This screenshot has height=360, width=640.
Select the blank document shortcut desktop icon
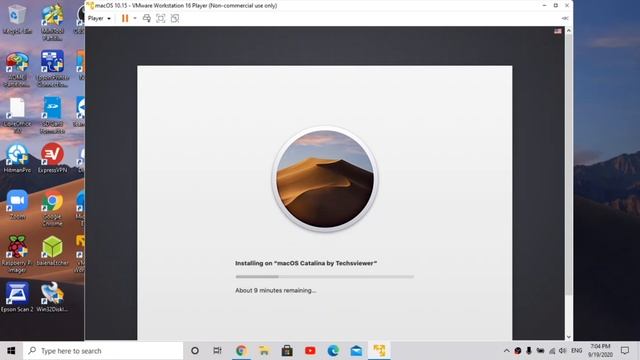tap(17, 116)
